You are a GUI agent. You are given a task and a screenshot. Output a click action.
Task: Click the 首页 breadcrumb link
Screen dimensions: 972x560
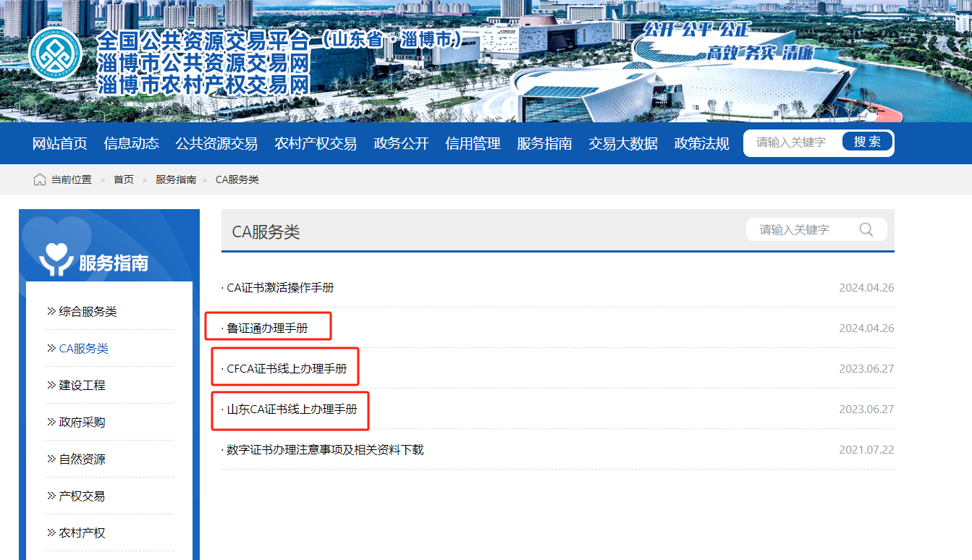[124, 179]
